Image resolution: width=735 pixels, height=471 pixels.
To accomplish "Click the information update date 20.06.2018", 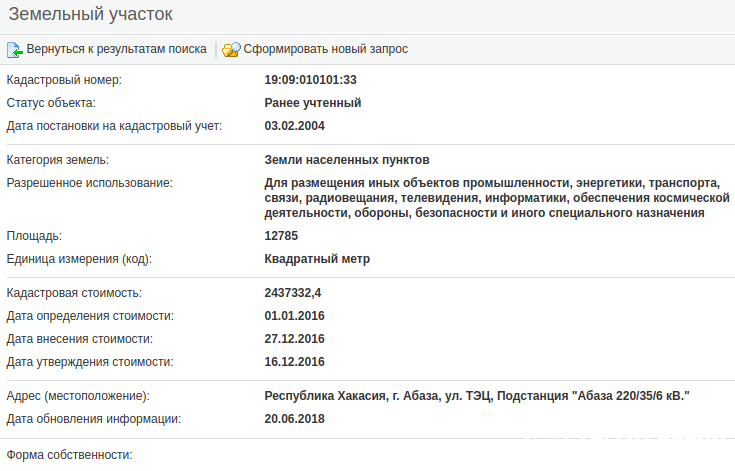I will coord(294,419).
